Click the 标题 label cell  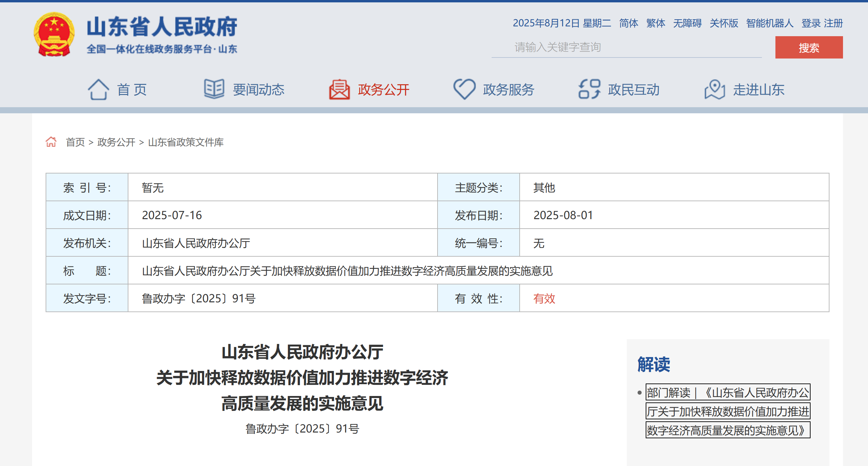tap(87, 271)
